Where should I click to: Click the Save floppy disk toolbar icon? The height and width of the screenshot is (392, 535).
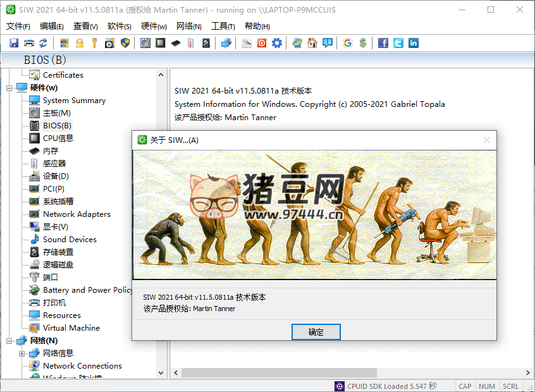[14, 43]
